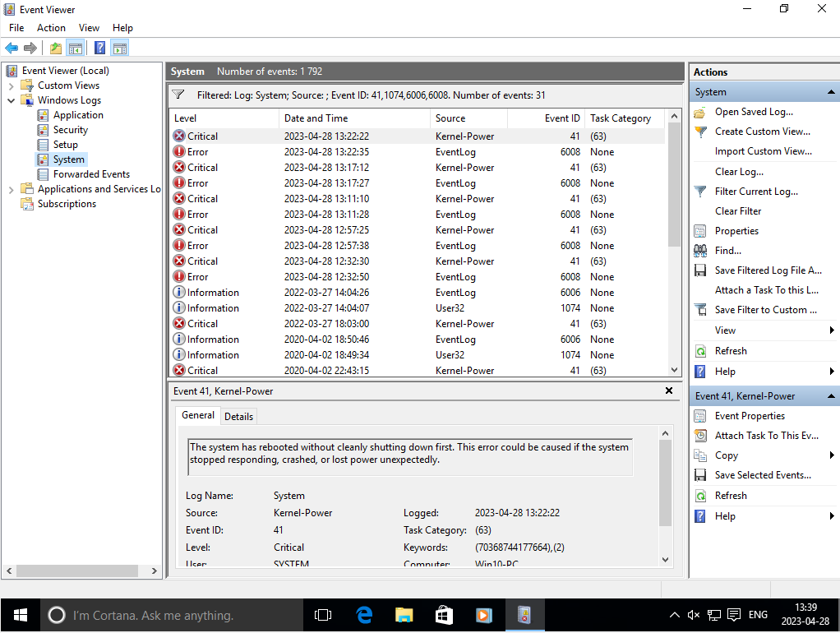Click the Find binoculars icon in Actions
The width and height of the screenshot is (840, 633).
[x=700, y=251]
